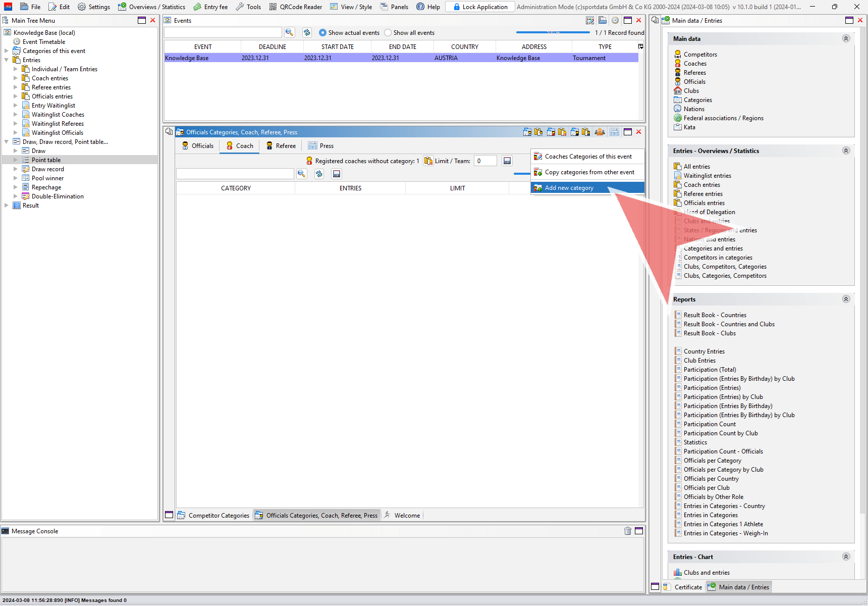The height and width of the screenshot is (606, 868).
Task: Choose Add new category menu entry
Action: [569, 188]
